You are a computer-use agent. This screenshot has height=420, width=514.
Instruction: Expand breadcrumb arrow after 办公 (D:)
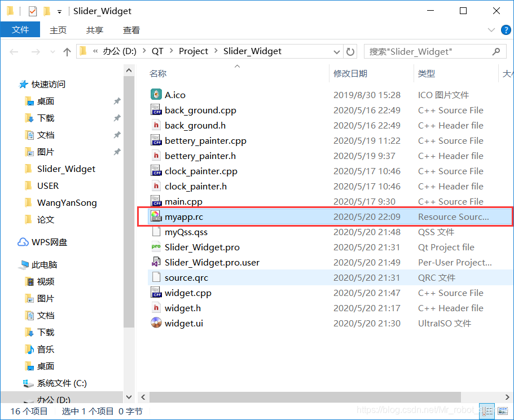pyautogui.click(x=144, y=51)
